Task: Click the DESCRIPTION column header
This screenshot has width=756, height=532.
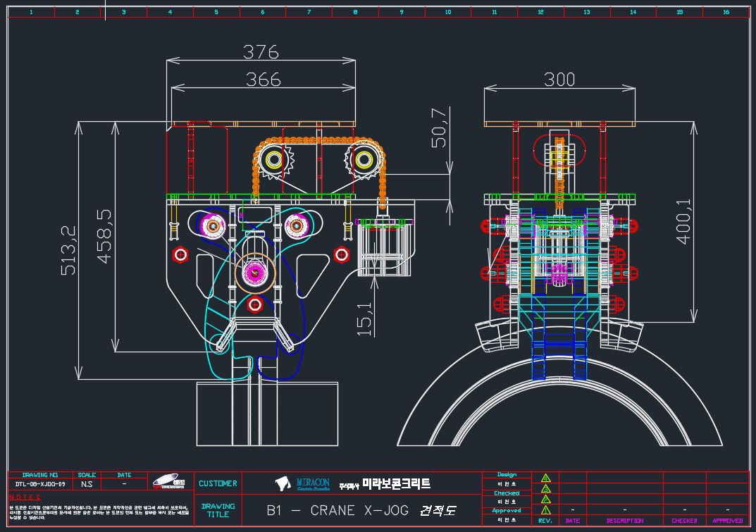Action: pos(625,521)
